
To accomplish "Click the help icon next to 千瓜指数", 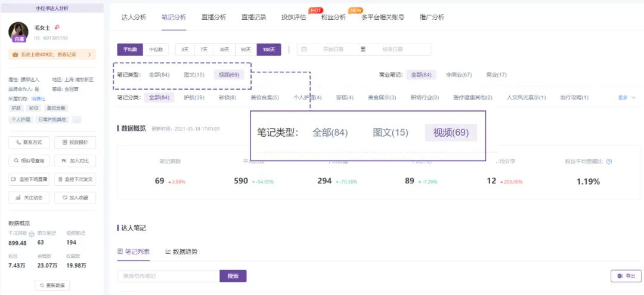I will [x=32, y=233].
